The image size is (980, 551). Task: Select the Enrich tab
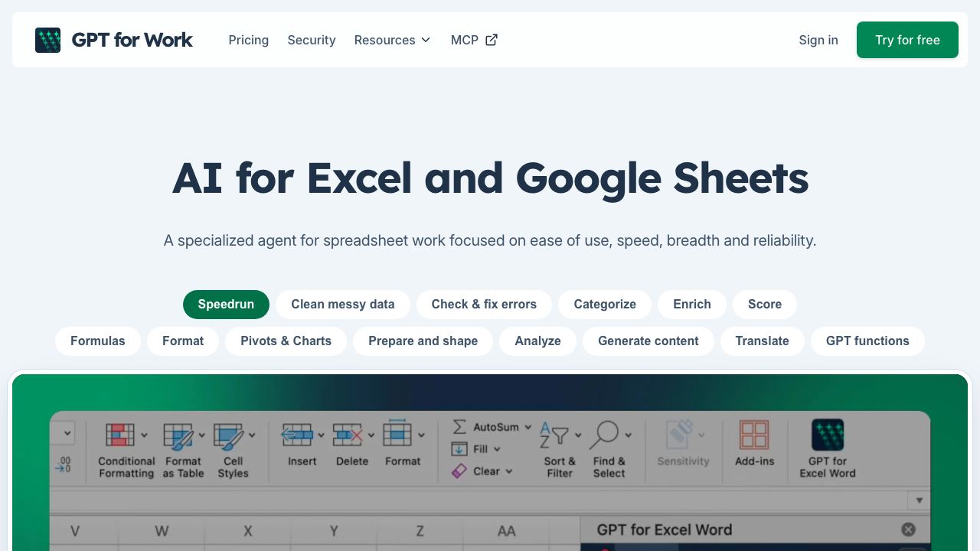point(692,304)
